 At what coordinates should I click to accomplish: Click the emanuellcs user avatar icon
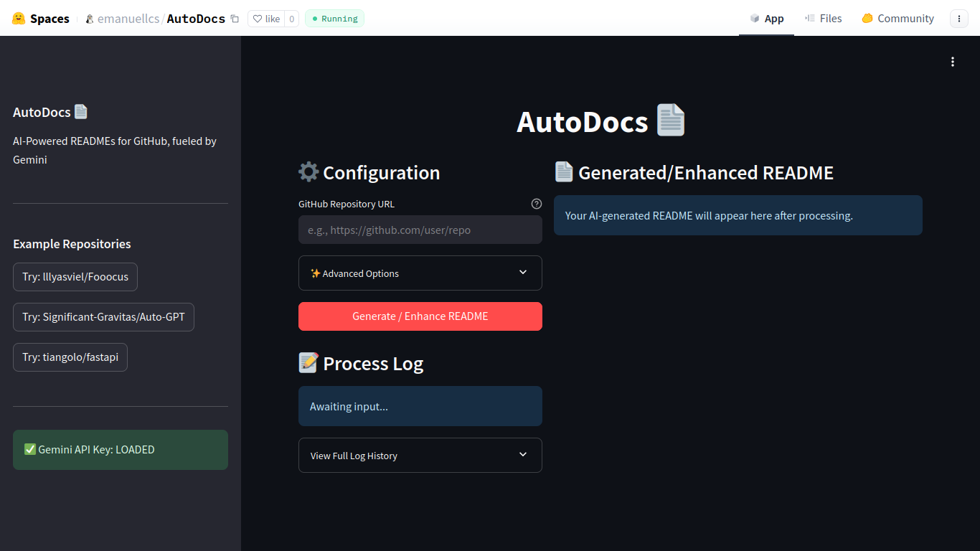point(90,19)
